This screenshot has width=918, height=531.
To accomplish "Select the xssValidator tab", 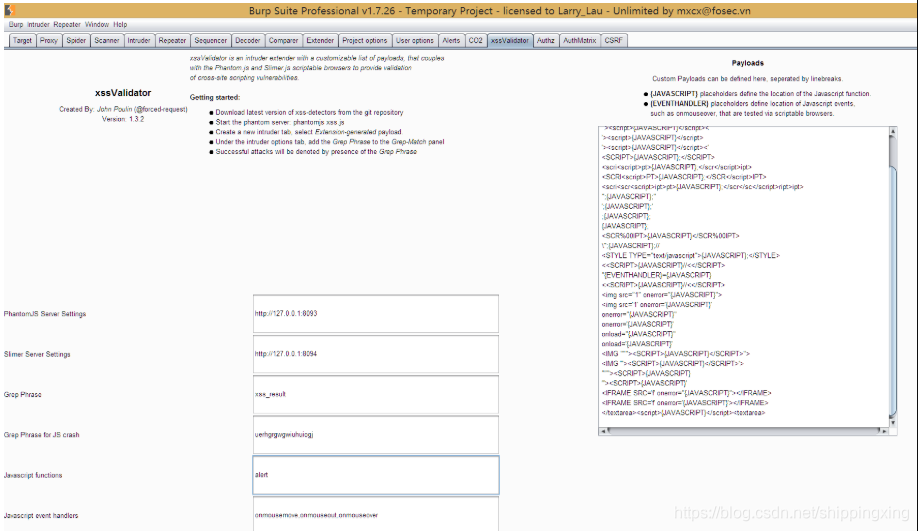I will [x=509, y=40].
